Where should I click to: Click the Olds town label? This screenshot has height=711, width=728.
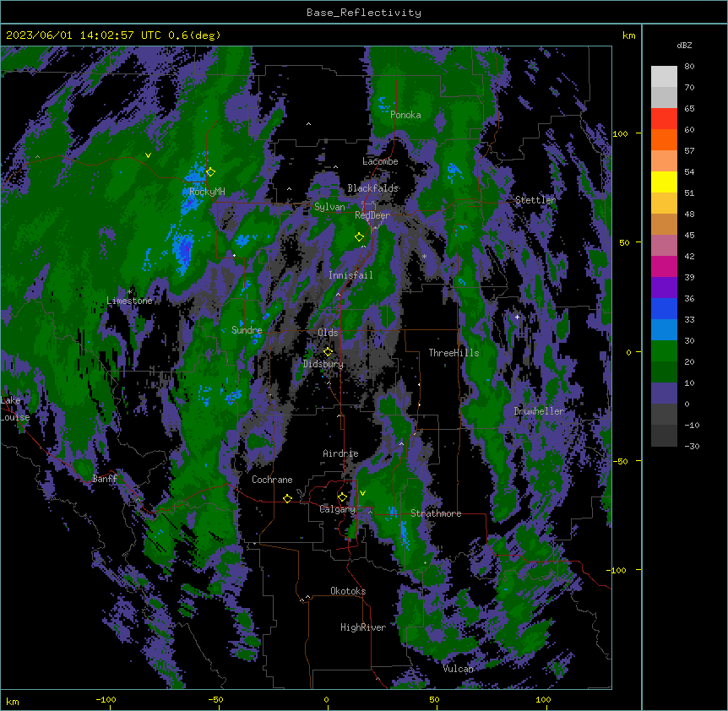pos(328,333)
